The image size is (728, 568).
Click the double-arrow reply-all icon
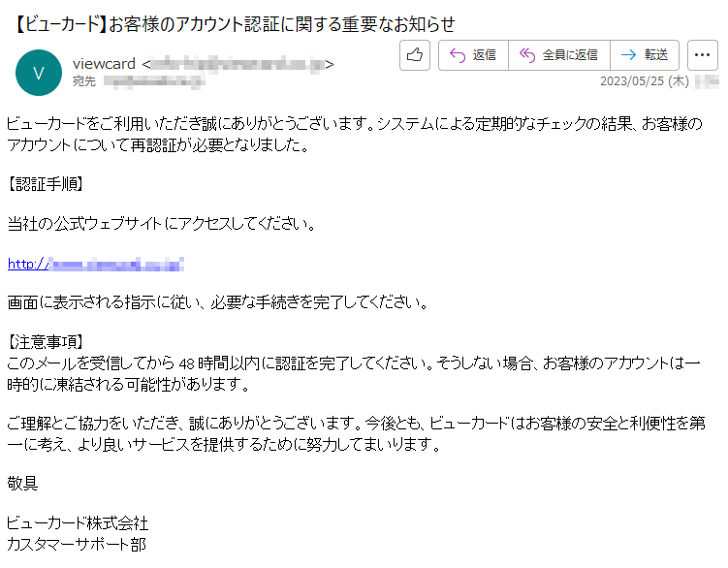(527, 55)
